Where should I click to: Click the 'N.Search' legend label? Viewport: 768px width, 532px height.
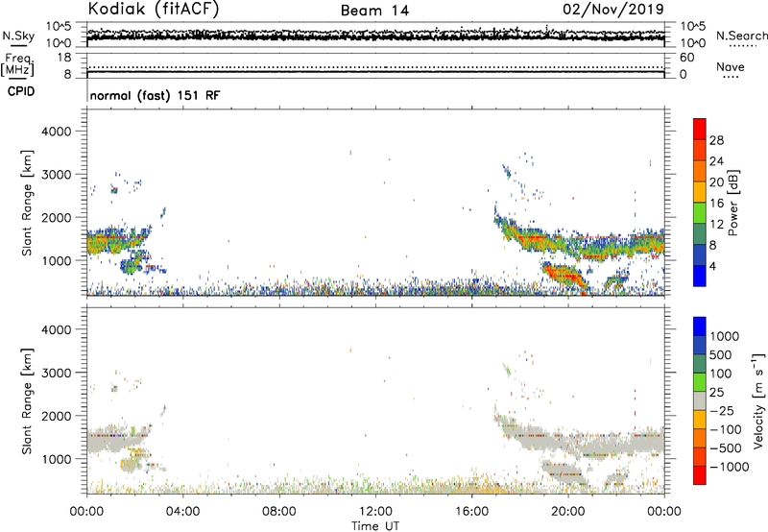tap(742, 36)
